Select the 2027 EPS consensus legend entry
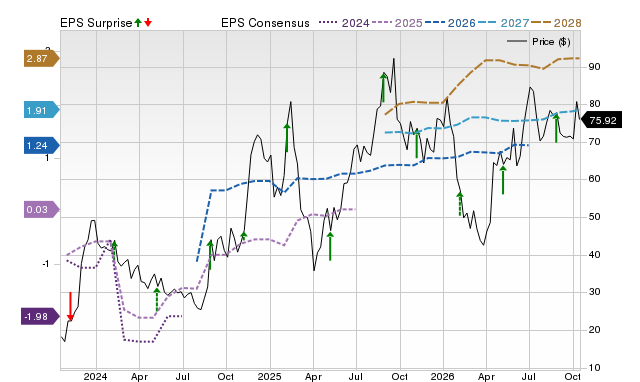The image size is (640, 382). click(x=503, y=23)
